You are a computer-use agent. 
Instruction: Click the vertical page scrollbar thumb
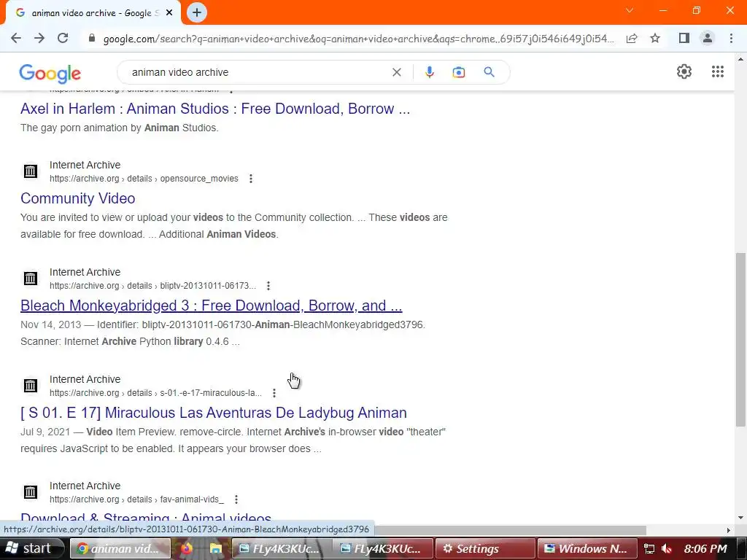[x=740, y=339]
